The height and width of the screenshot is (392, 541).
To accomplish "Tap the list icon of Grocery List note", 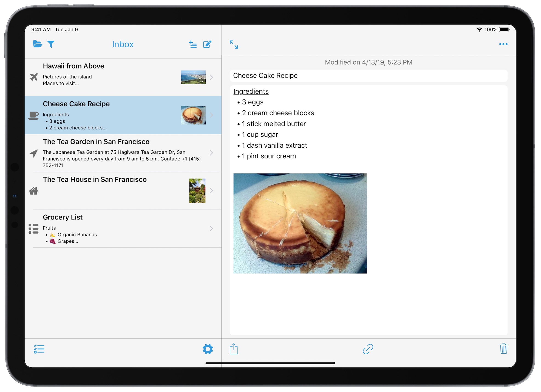I will pos(34,229).
